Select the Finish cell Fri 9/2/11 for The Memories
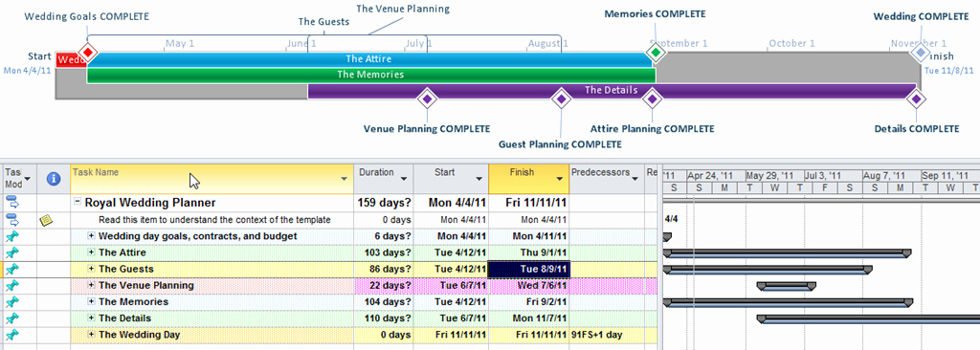980x350 pixels. point(528,301)
